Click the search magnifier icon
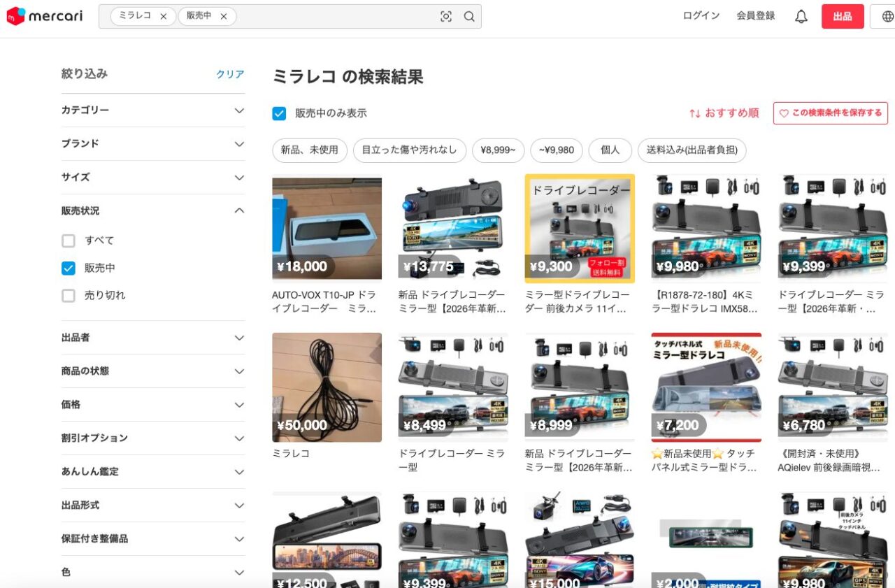Viewport: 895px width, 588px height. 469,17
